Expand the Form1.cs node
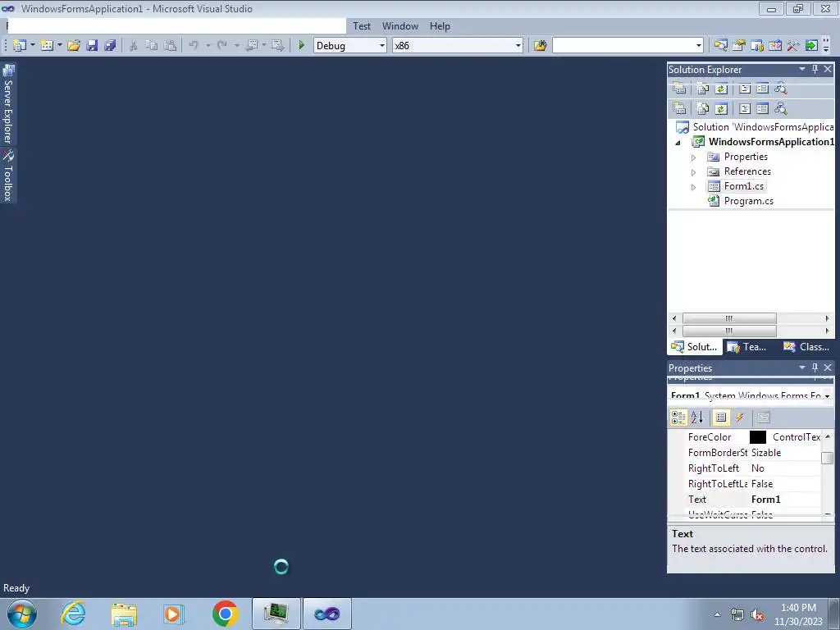Image resolution: width=840 pixels, height=630 pixels. click(693, 188)
